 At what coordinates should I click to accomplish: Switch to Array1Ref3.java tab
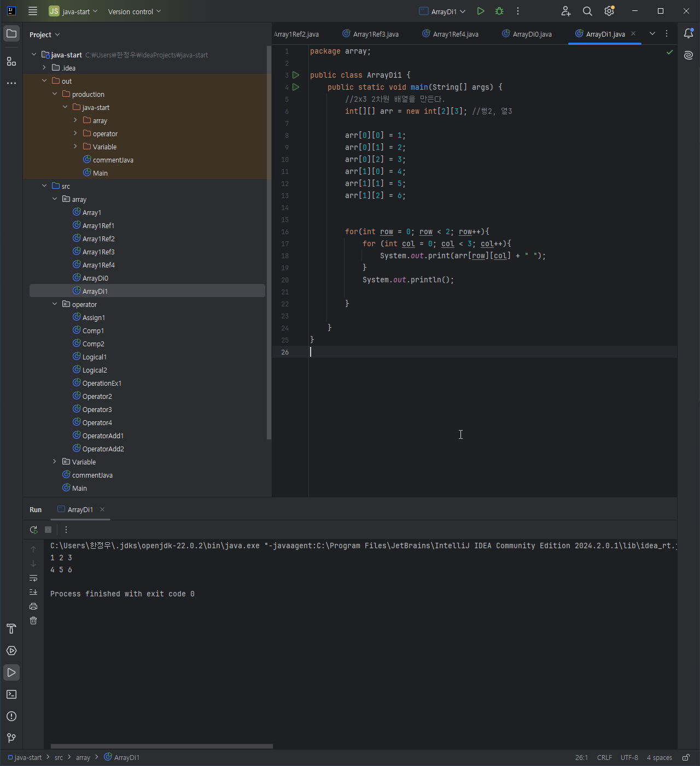click(x=371, y=34)
